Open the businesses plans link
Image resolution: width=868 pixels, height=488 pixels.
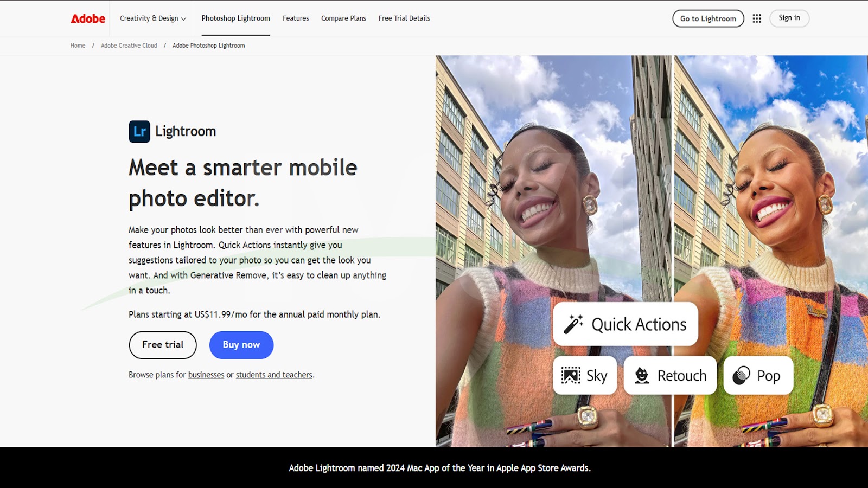click(x=206, y=375)
